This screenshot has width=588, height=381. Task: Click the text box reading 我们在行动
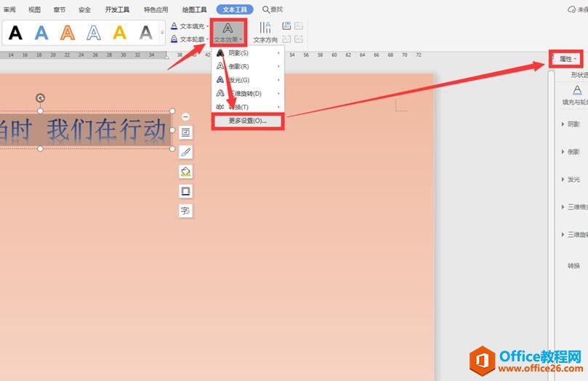[106, 129]
